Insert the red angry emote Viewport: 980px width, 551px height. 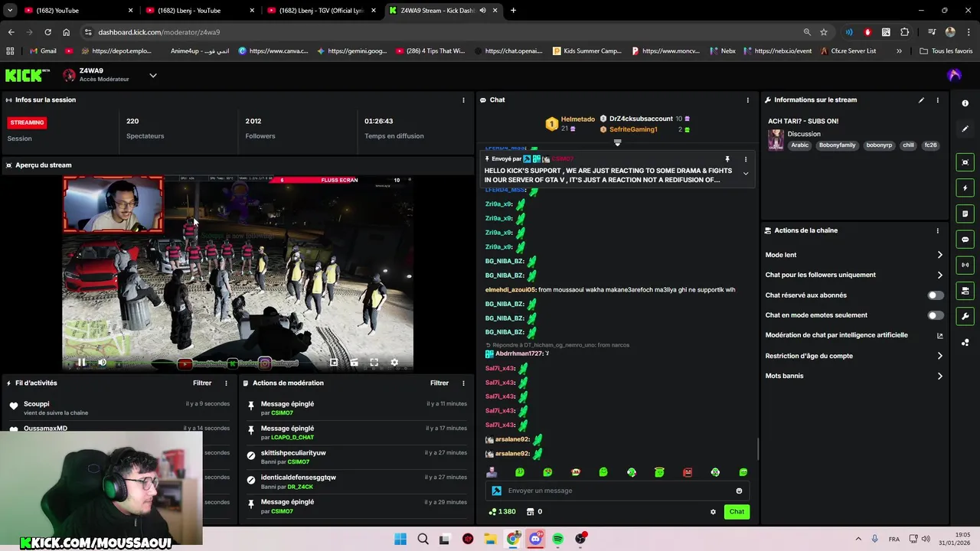point(688,472)
